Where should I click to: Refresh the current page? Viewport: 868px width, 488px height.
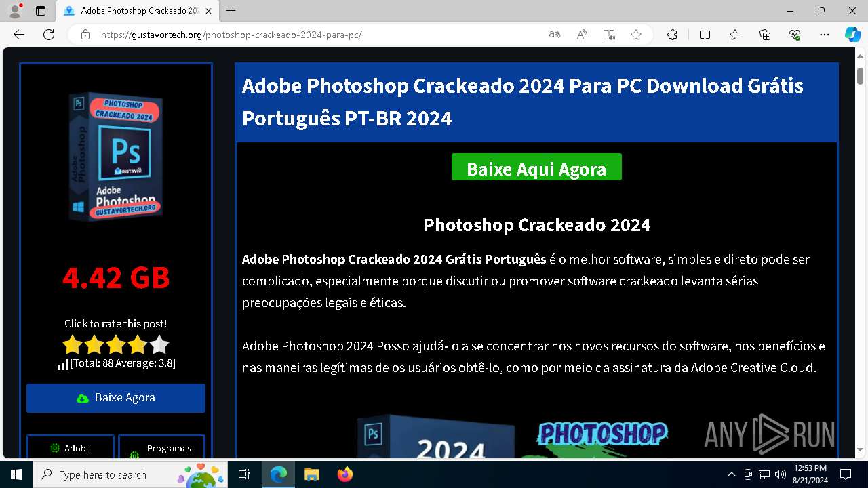[x=49, y=35]
